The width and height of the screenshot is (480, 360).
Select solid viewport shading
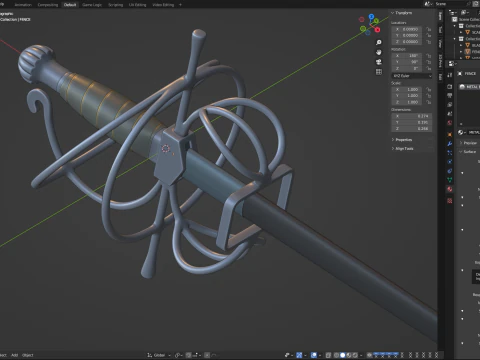[x=343, y=355]
